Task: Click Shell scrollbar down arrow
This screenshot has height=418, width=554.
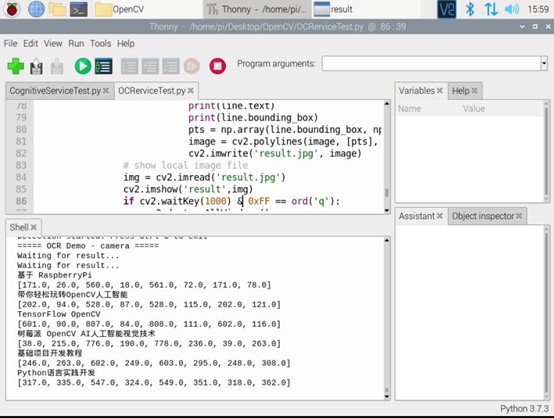Action: (387, 396)
